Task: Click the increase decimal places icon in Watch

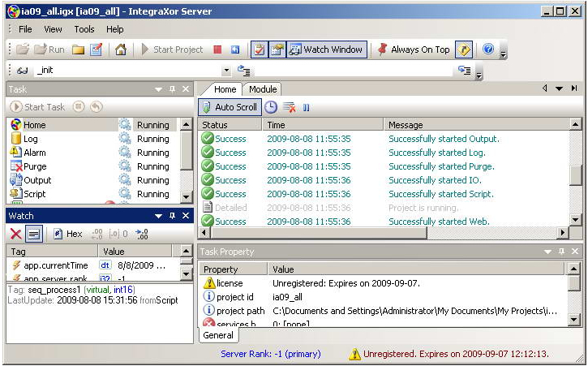Action: click(142, 234)
